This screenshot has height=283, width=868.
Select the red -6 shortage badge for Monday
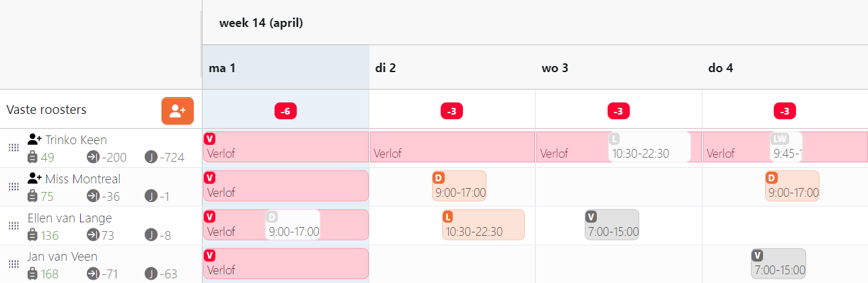pos(286,111)
